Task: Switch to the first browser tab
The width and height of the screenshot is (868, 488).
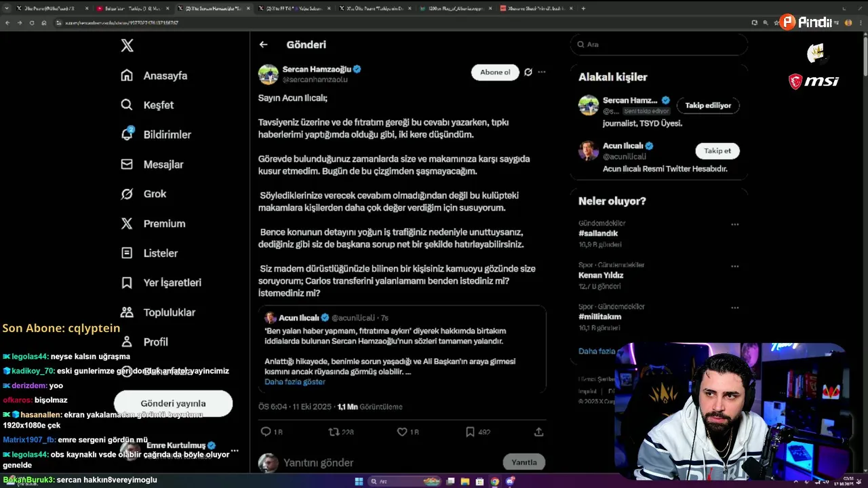Action: pyautogui.click(x=52, y=8)
